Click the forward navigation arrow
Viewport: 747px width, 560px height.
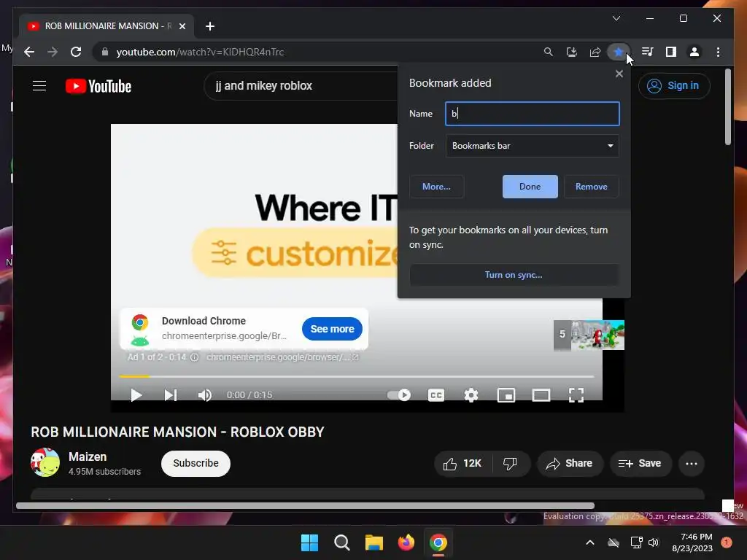(x=53, y=52)
